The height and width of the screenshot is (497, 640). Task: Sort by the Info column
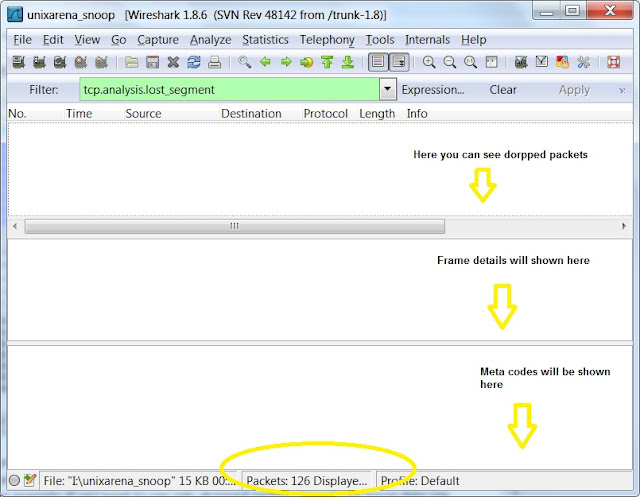(519, 113)
